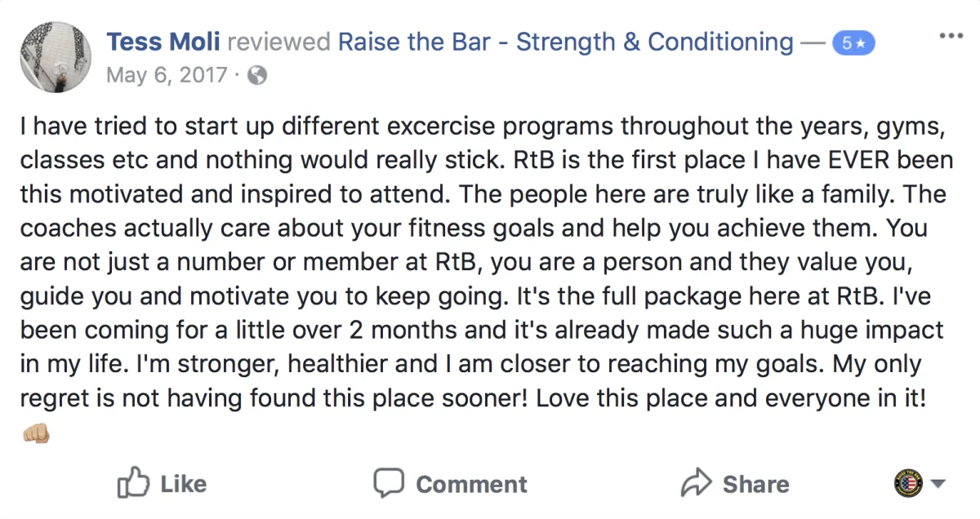
Task: Click the 5 star rating badge
Action: [x=853, y=43]
